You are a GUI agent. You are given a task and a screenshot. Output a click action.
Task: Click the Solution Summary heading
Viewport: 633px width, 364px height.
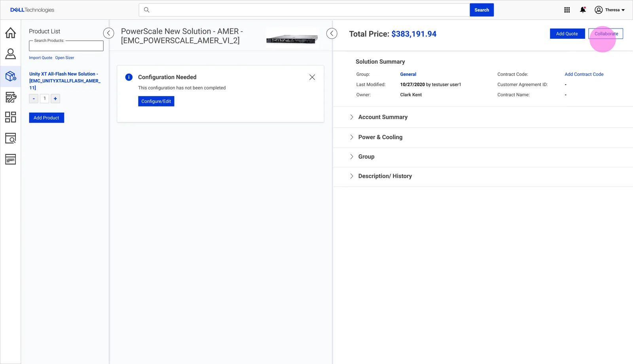380,62
